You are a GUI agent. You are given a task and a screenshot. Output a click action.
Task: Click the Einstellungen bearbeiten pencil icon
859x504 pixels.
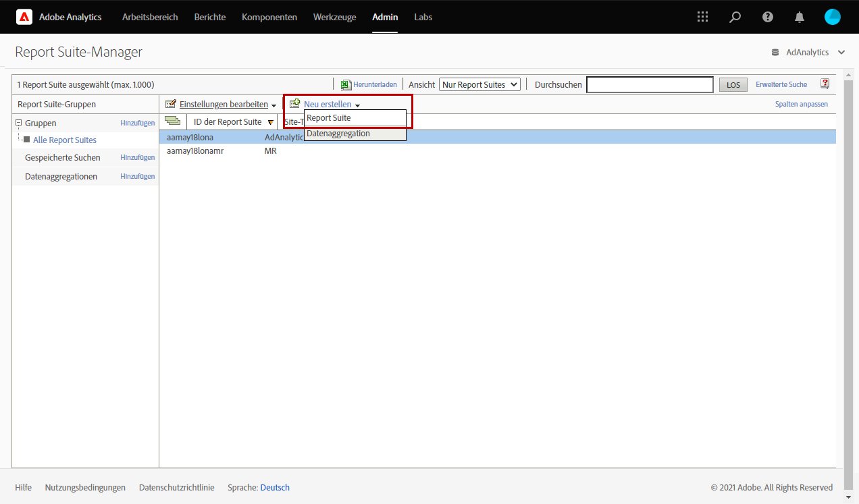click(171, 104)
